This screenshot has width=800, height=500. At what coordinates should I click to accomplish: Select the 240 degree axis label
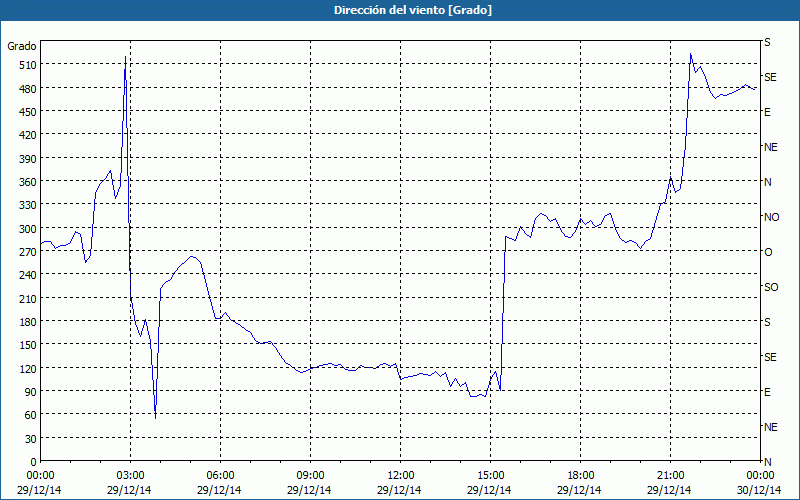click(28, 275)
